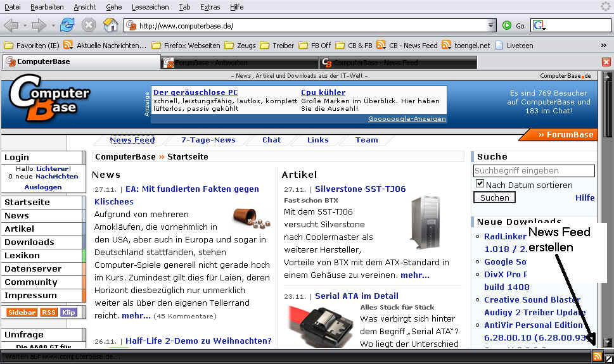Open the home page via house icon
Viewport: 614px width, 364px height.
click(111, 25)
